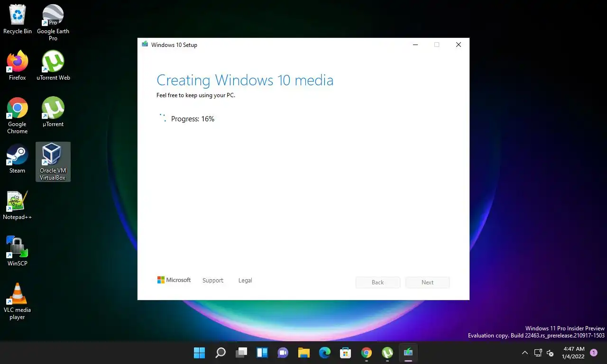This screenshot has height=364, width=607.
Task: Select the Notepad++ desktop shortcut
Action: coord(18,205)
